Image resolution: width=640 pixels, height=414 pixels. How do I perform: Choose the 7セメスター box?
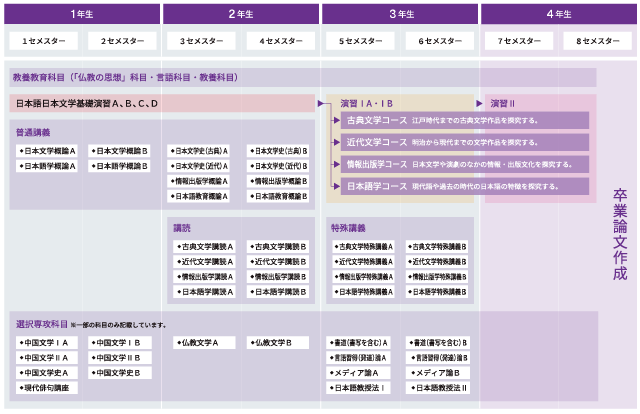[x=515, y=42]
